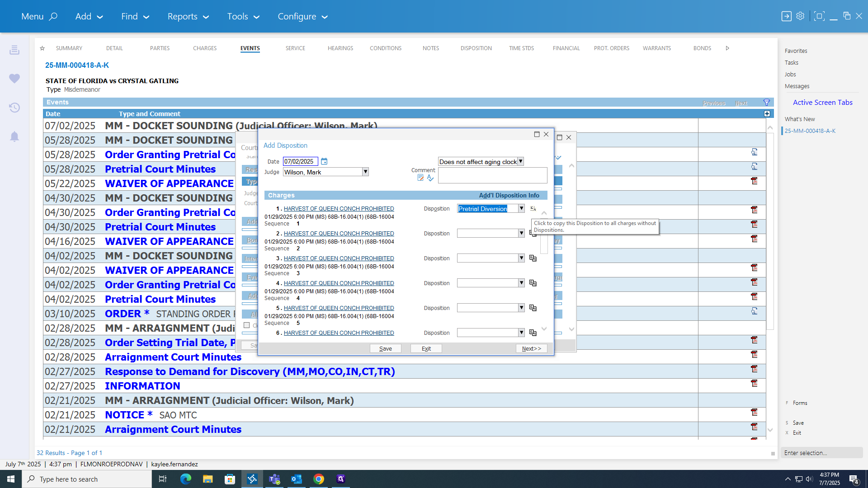
Task: Open PDF for 04/16 Waiver of Appearance
Action: click(x=754, y=239)
